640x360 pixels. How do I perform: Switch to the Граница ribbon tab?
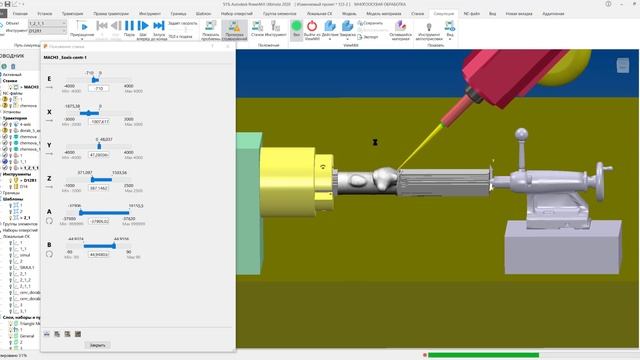coord(178,14)
